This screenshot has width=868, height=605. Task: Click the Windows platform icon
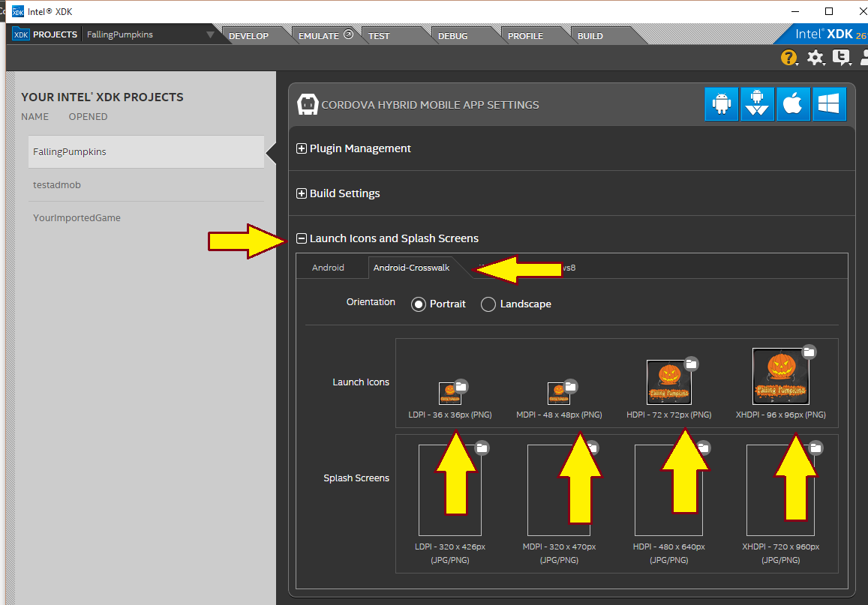click(x=828, y=104)
